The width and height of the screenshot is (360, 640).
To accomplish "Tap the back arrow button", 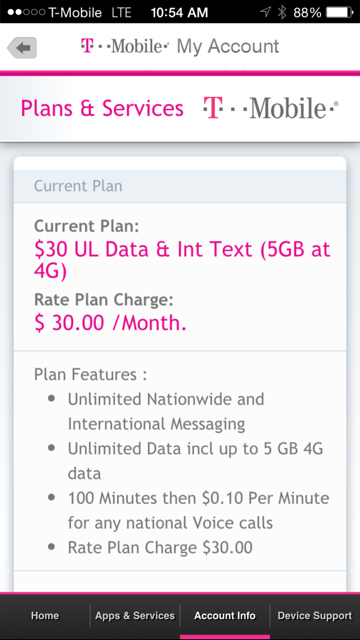I will (22, 48).
